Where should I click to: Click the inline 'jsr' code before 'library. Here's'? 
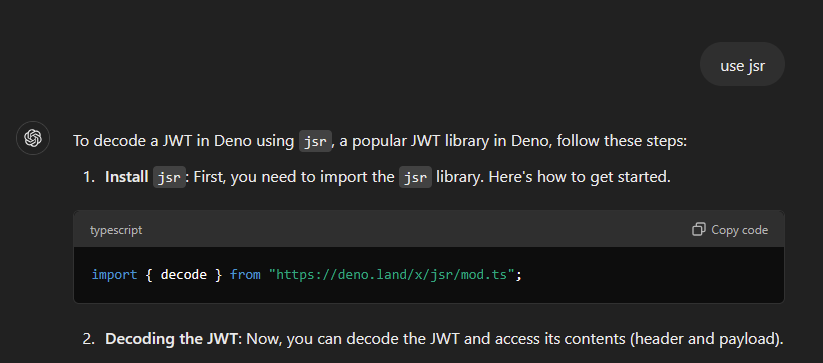pos(416,177)
